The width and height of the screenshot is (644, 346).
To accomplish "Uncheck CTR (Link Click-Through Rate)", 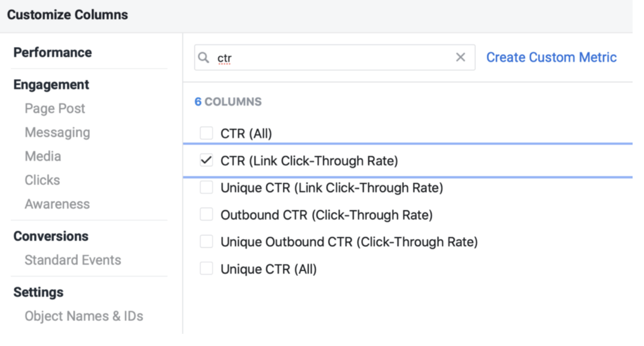I will pos(206,160).
